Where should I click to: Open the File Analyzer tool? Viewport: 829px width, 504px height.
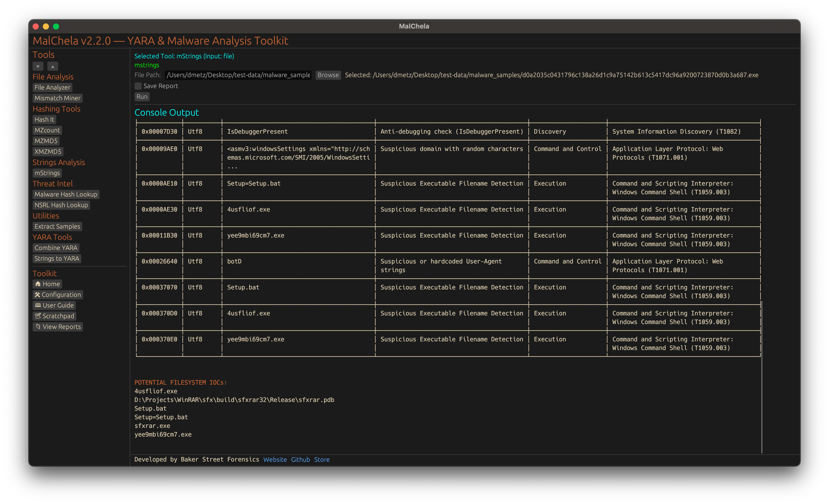(x=52, y=87)
